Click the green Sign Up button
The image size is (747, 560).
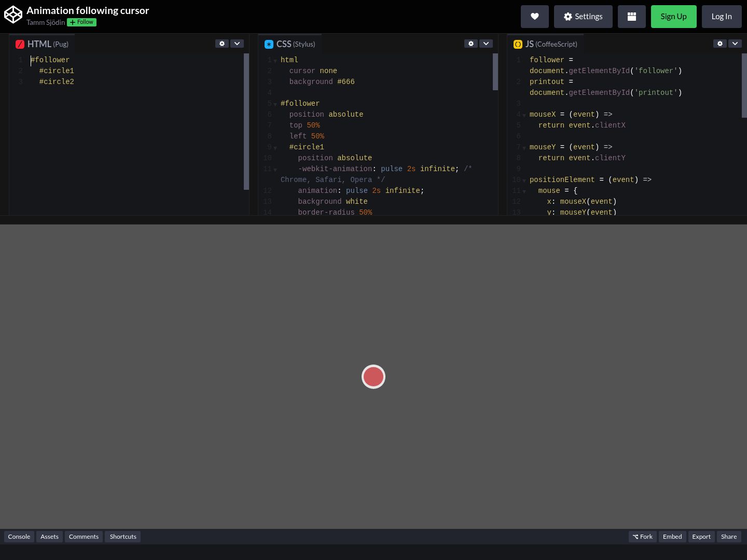[673, 17]
